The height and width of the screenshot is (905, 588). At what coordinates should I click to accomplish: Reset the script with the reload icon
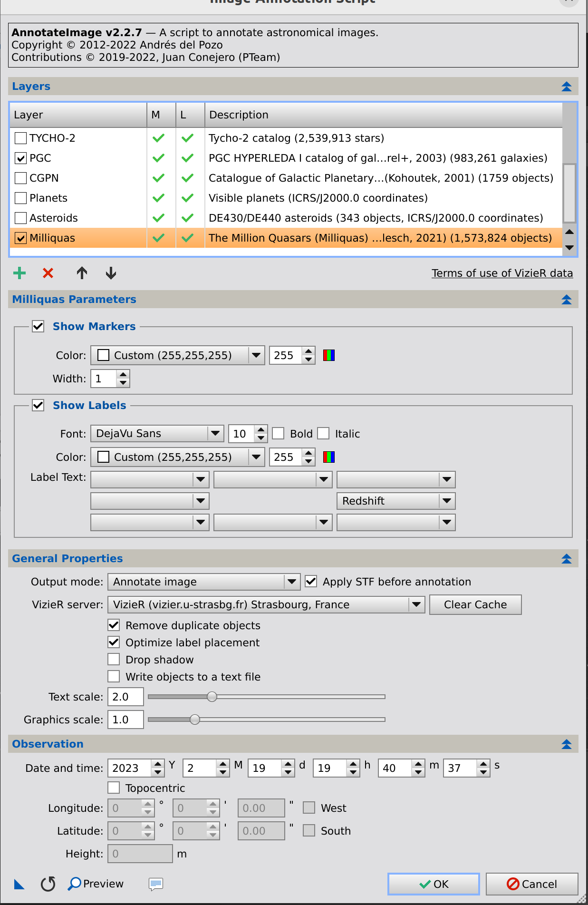coord(48,884)
